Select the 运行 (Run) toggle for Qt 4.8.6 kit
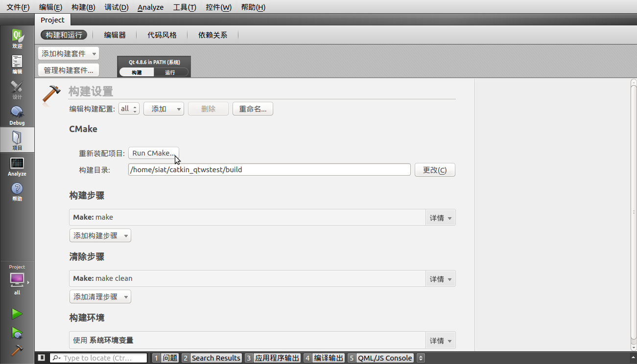This screenshot has width=637, height=364. tap(170, 72)
